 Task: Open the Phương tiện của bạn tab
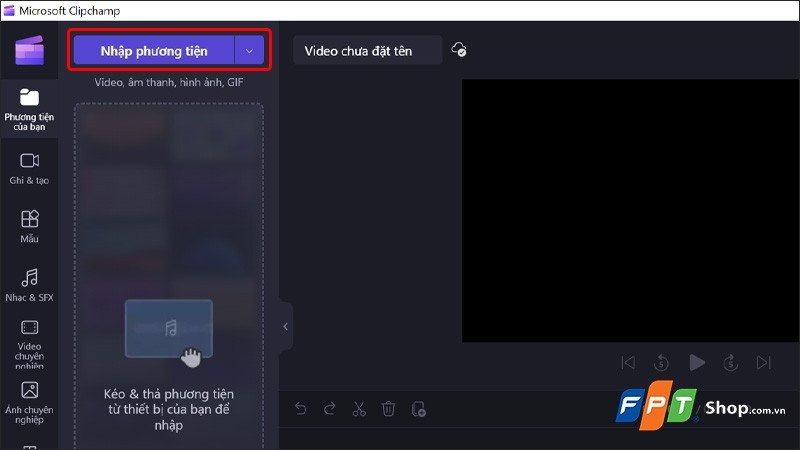point(29,110)
